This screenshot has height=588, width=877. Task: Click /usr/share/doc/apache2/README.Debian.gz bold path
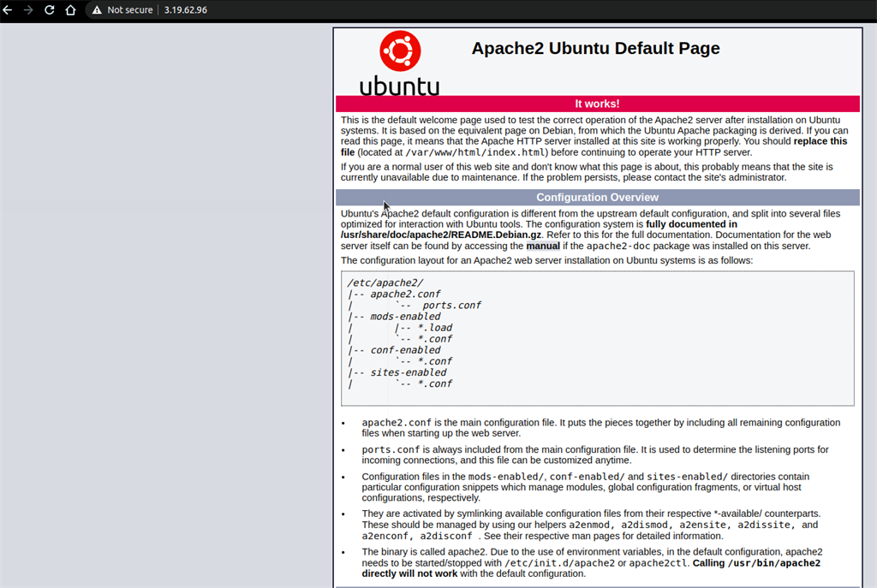pyautogui.click(x=441, y=235)
